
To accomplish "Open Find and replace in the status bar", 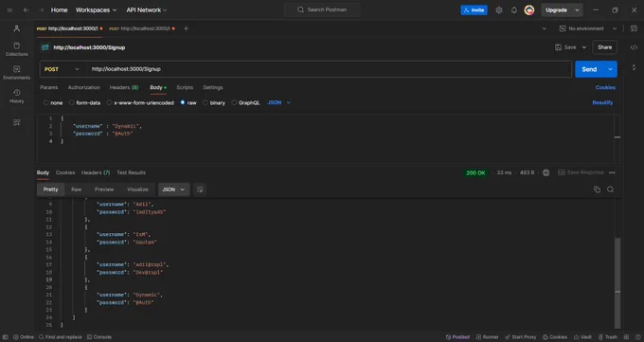I will click(x=61, y=337).
